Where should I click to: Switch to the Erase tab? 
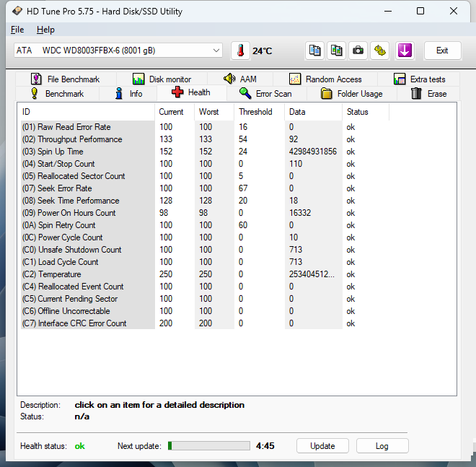tap(428, 94)
